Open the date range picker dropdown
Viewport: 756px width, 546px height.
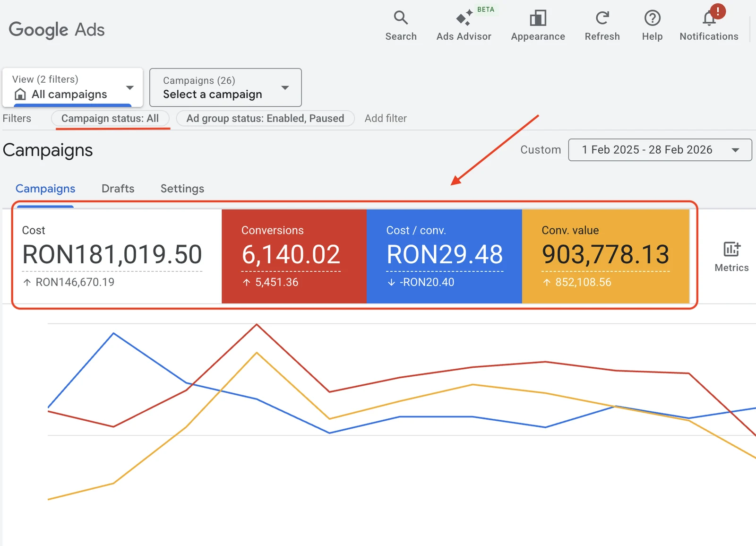[660, 150]
